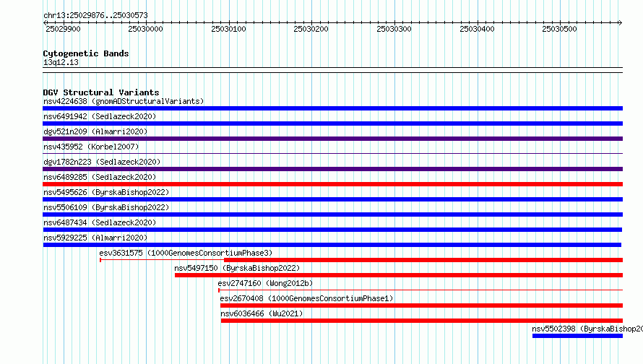Click the 25030100 ruler position label

click(228, 29)
